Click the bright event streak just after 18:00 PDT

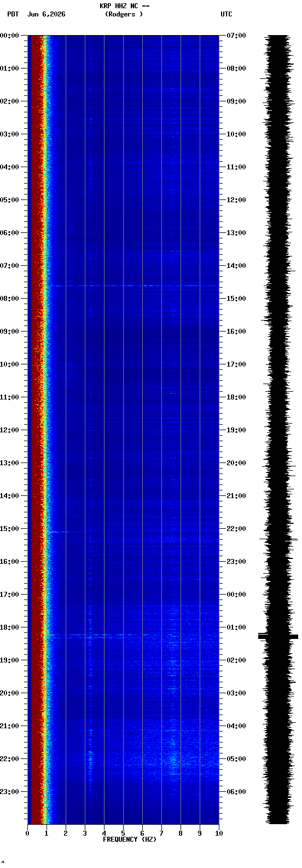[x=98, y=635]
